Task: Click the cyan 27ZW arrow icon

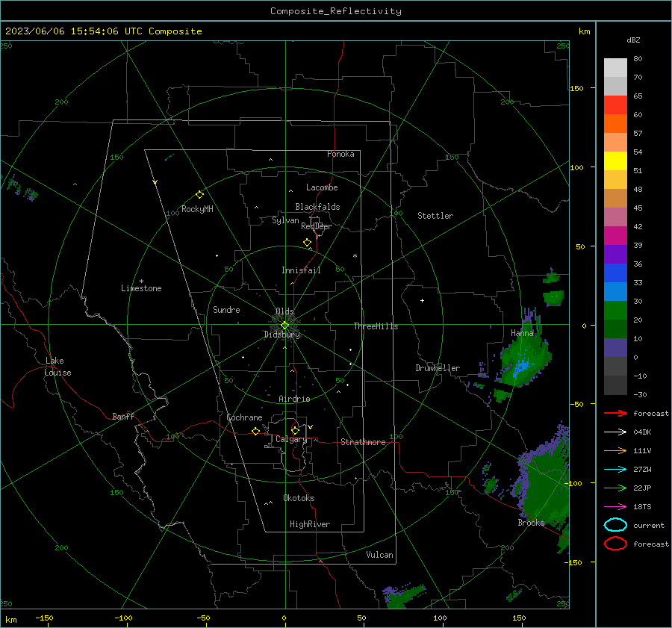Action: point(615,470)
